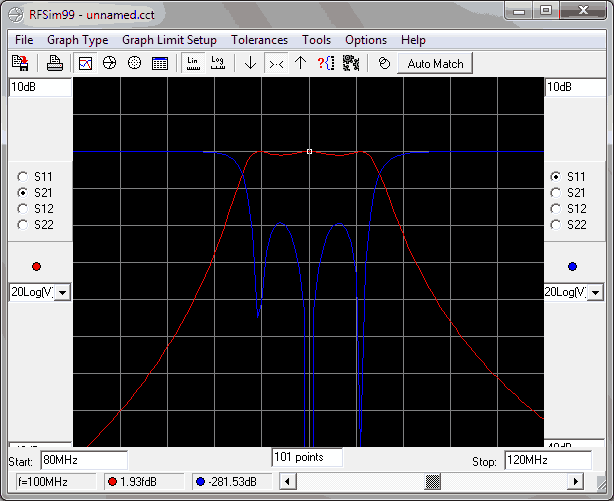Click the RFSim99 title bar application icon
The height and width of the screenshot is (501, 614).
coord(16,15)
